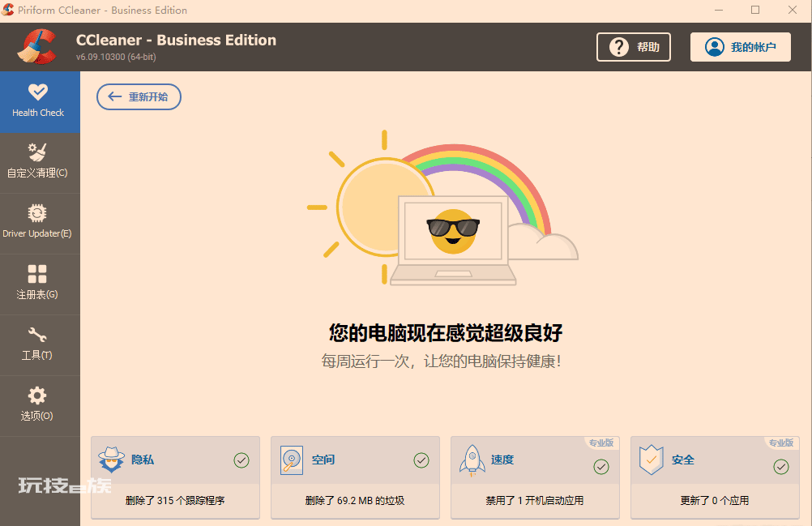Click the text "更新了 0 个应用"
The image size is (812, 526).
[715, 501]
